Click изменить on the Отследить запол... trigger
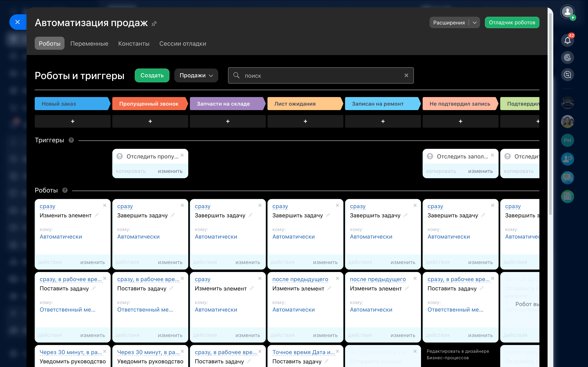588x367 pixels. (x=480, y=171)
